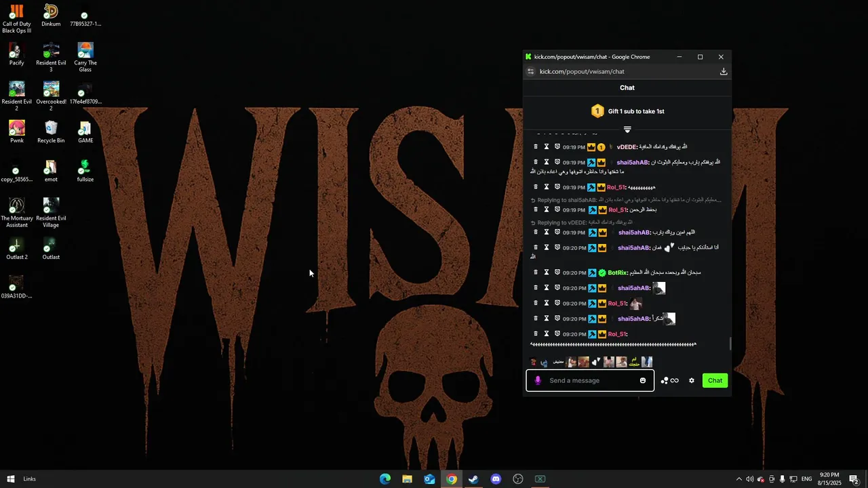
Task: Open OBS Studio from the taskbar
Action: click(518, 479)
